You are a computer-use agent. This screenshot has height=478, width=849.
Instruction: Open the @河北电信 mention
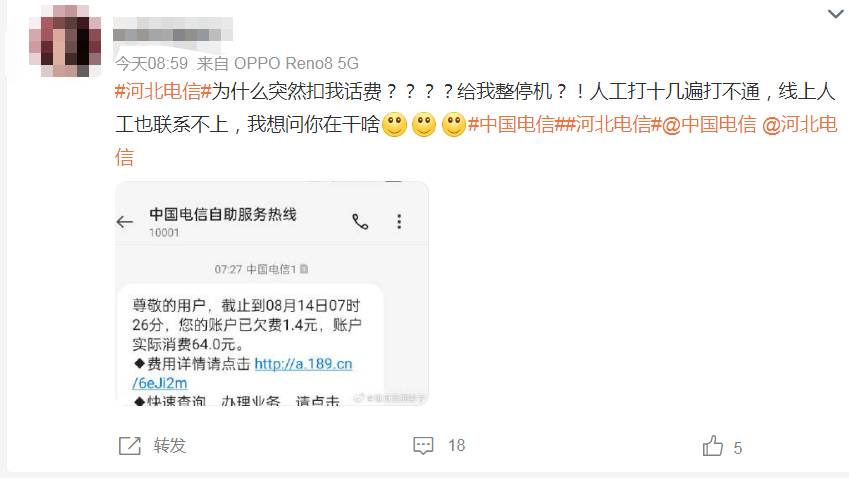click(x=799, y=125)
